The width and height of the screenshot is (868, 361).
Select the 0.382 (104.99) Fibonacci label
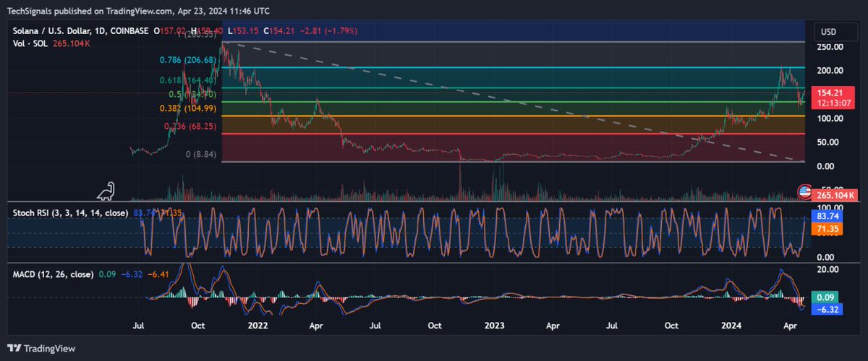(x=187, y=108)
